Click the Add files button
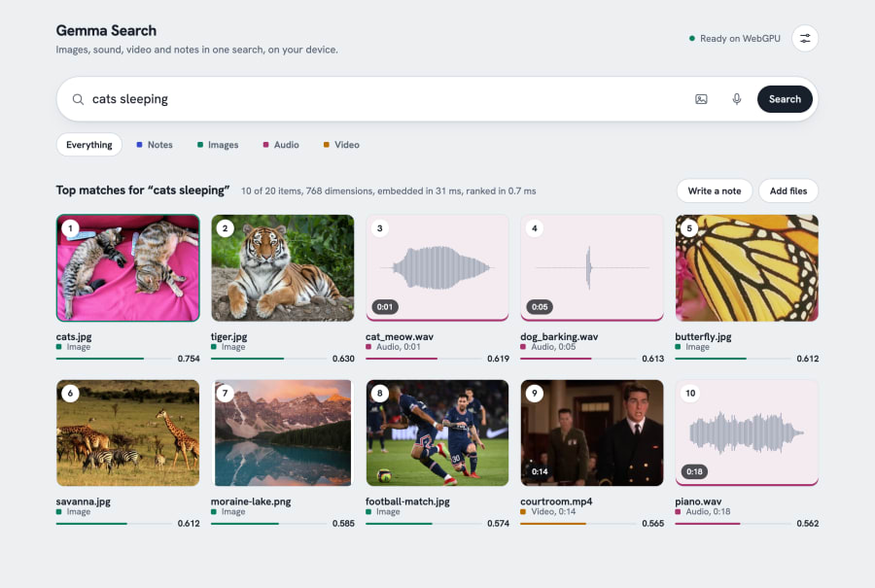This screenshot has width=875, height=588. click(x=788, y=190)
